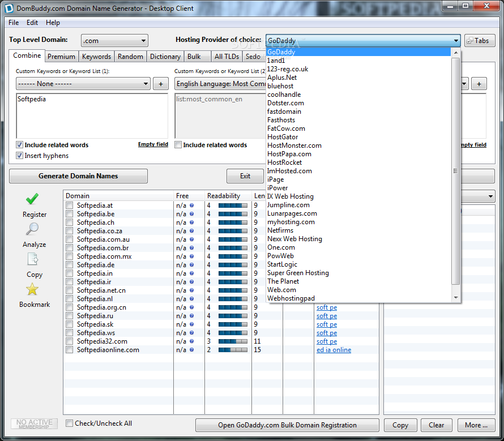Open dropdown arrow above right results panel
This screenshot has height=441, width=504.
pos(490,196)
